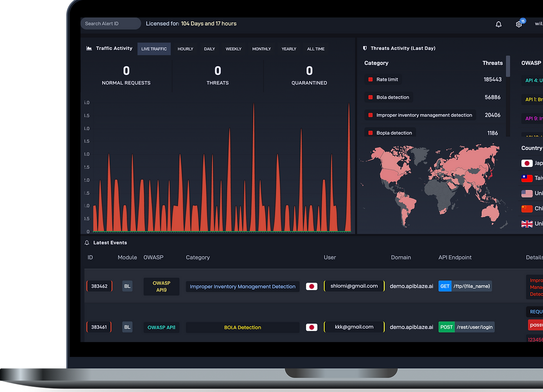Open alert ID 383462

coord(99,286)
